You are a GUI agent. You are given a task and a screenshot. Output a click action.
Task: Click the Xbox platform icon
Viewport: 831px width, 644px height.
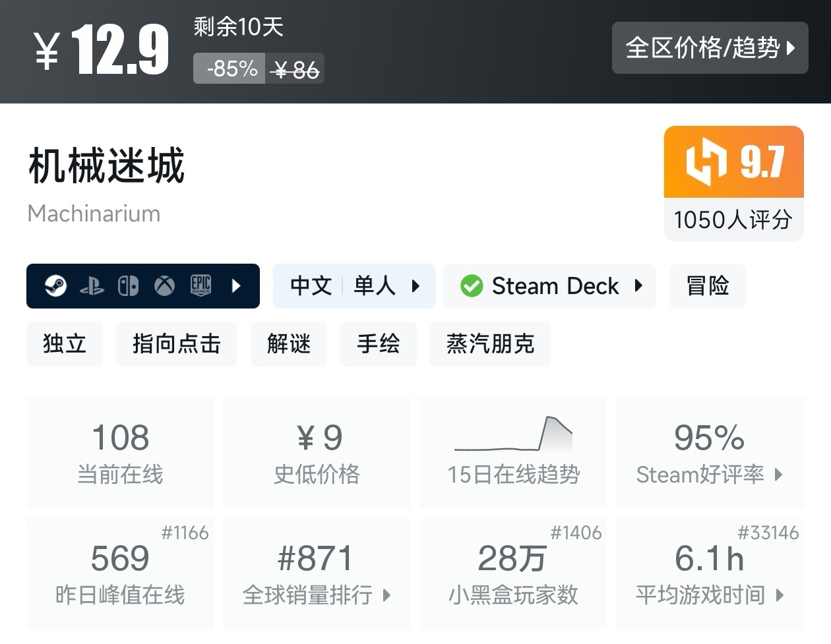(164, 286)
